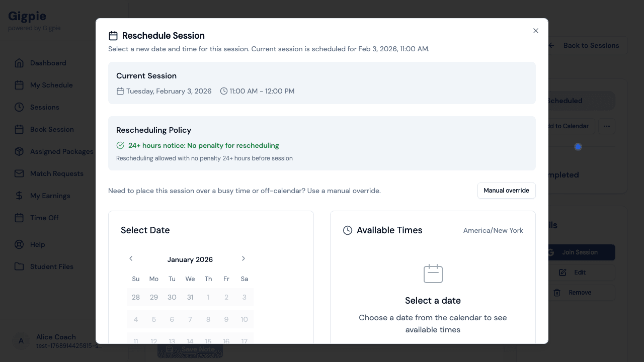Click the Manual override button

pyautogui.click(x=506, y=191)
